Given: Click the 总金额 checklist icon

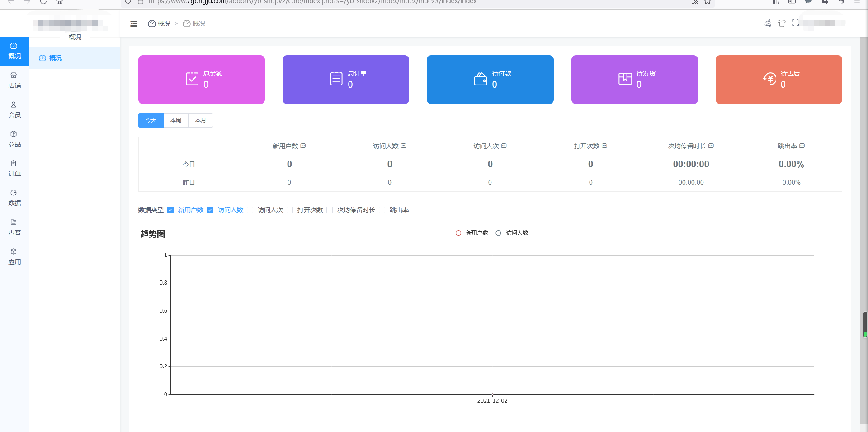Looking at the screenshot, I should (x=192, y=79).
